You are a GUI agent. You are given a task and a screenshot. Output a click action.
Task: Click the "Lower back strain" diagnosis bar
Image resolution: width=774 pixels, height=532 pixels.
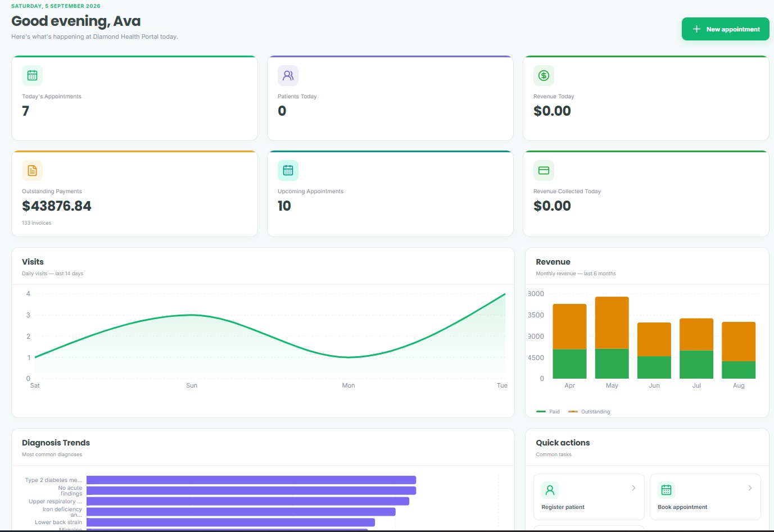[x=230, y=522]
